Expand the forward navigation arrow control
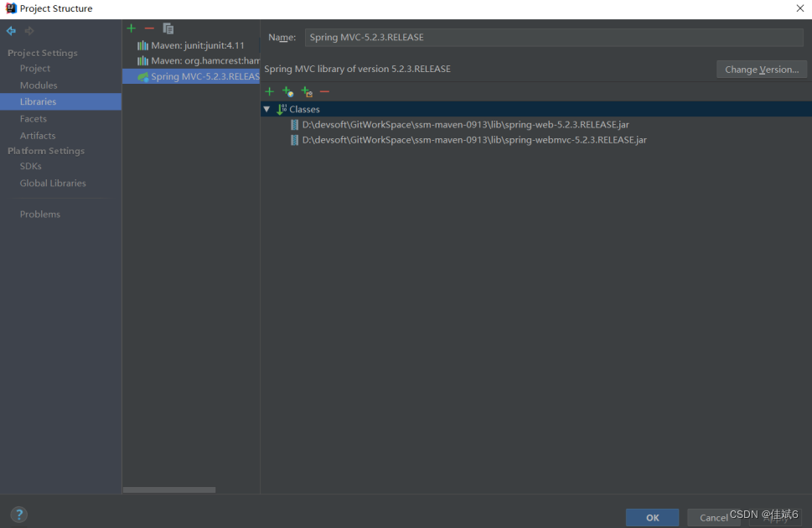Viewport: 812px width, 528px height. click(28, 30)
